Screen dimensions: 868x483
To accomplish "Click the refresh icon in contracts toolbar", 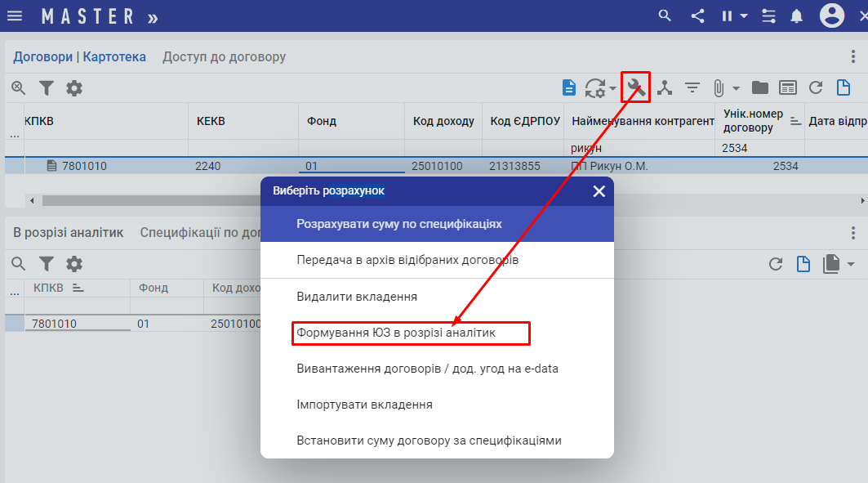I will pos(815,88).
